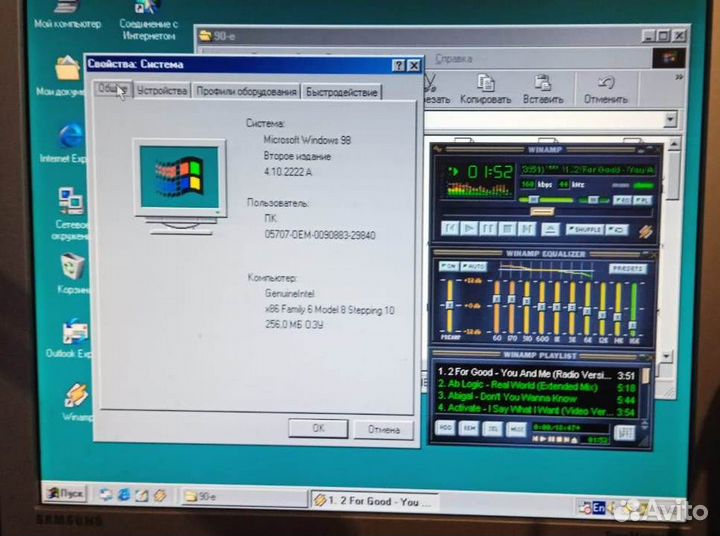Toggle Shuffle in Winamp

pos(584,229)
